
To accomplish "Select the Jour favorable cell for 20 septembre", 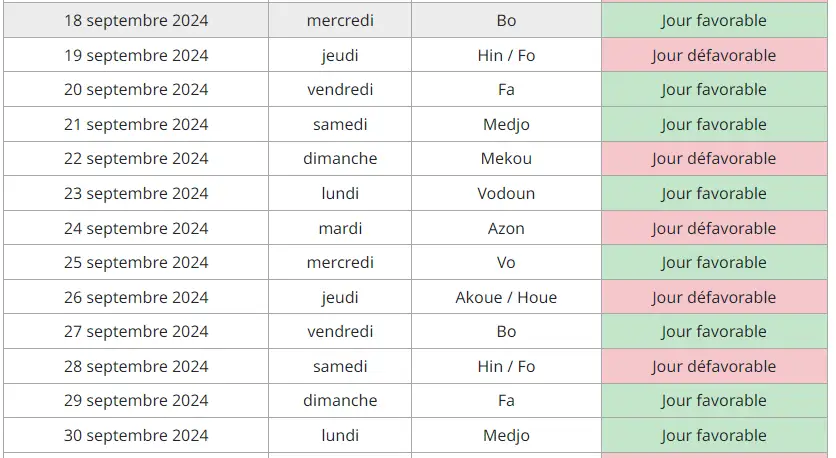I will [714, 89].
